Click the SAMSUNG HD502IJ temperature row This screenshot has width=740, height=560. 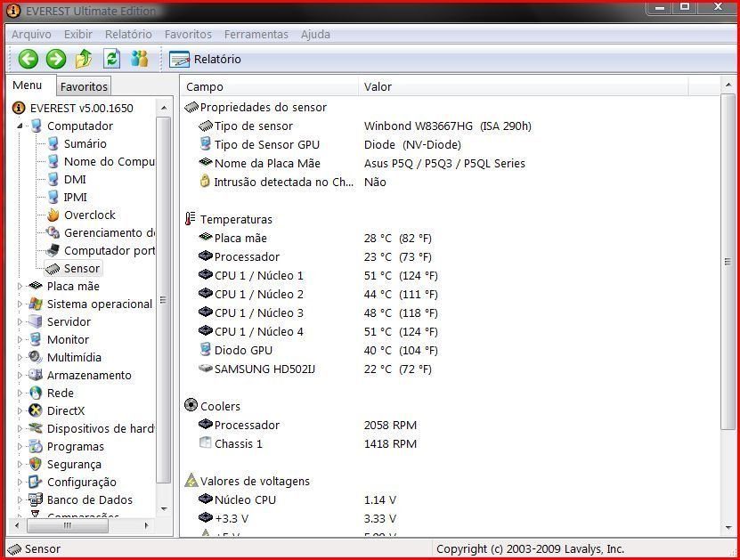point(315,369)
